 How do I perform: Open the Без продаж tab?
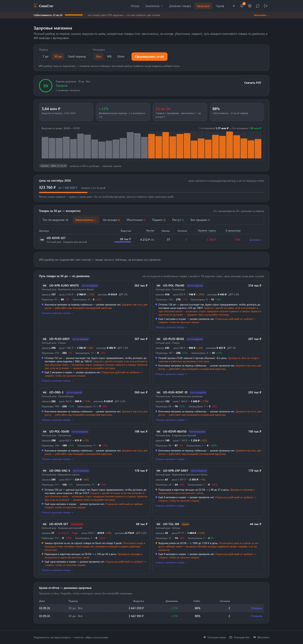200,220
